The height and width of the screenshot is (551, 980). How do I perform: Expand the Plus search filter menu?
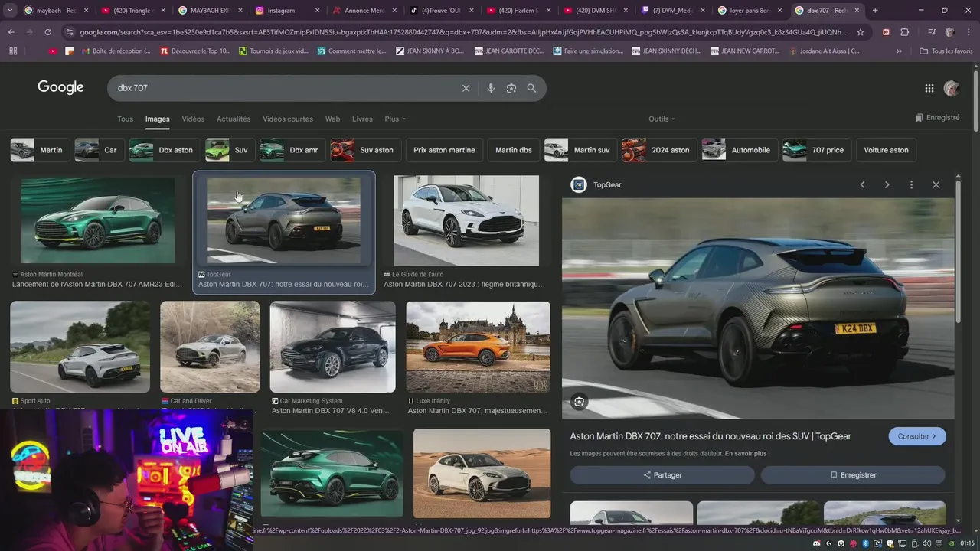pyautogui.click(x=395, y=119)
